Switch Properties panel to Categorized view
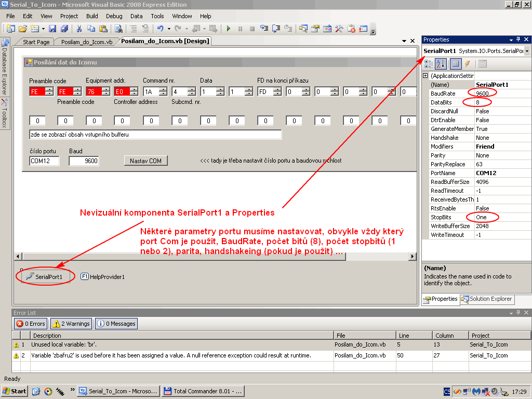Viewport: 532px width, 399px height. pyautogui.click(x=429, y=64)
